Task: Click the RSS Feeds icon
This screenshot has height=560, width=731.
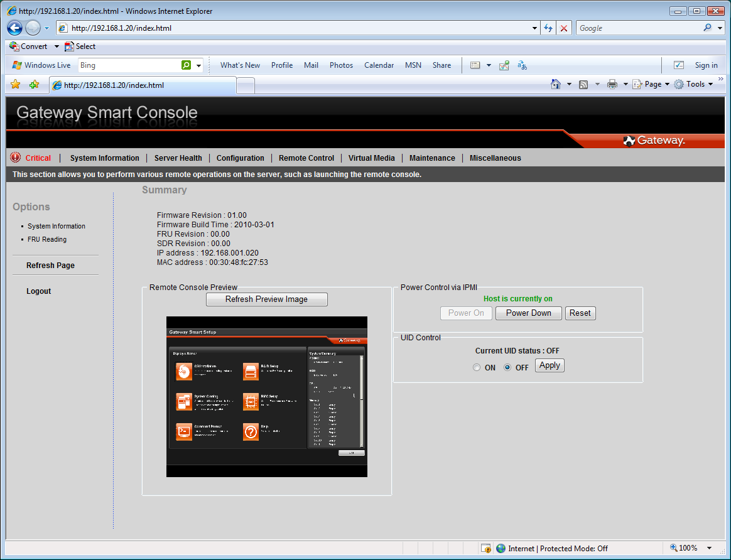Action: [583, 84]
